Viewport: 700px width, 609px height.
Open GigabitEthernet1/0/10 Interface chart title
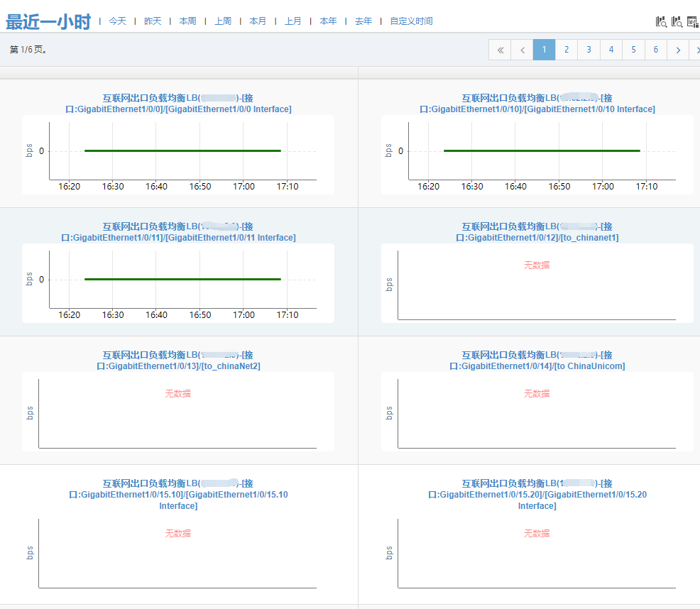[537, 104]
